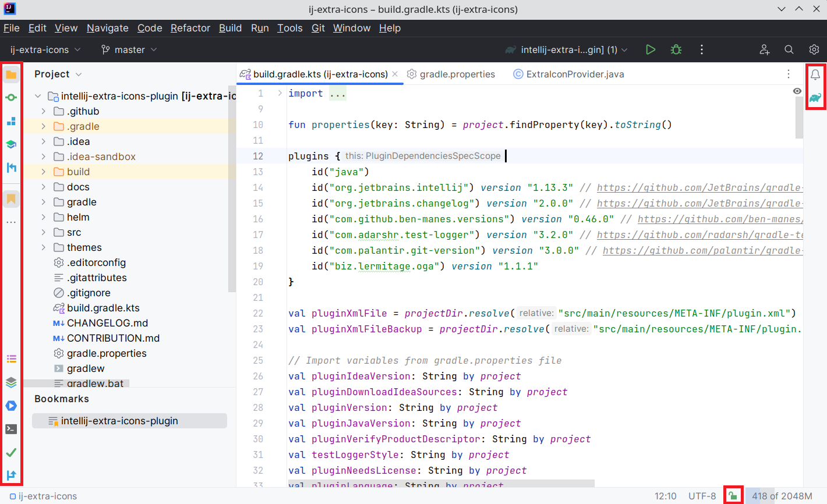This screenshot has width=827, height=504.
Task: Open the Pull Requests tool window
Action: [11, 168]
